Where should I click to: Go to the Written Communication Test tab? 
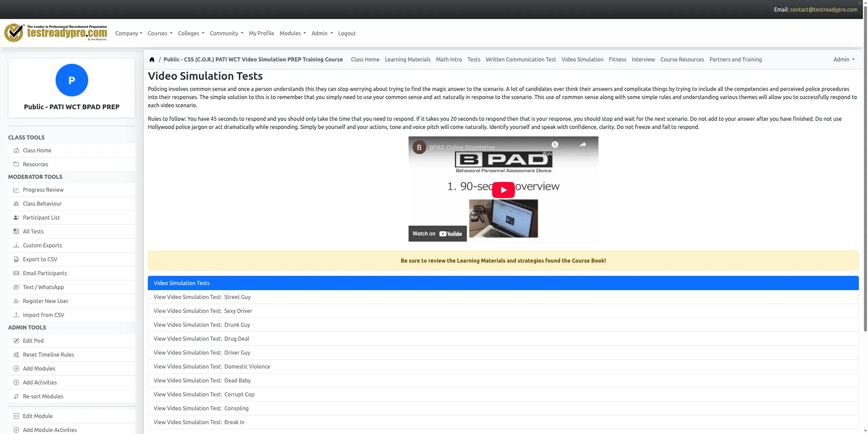[x=521, y=59]
